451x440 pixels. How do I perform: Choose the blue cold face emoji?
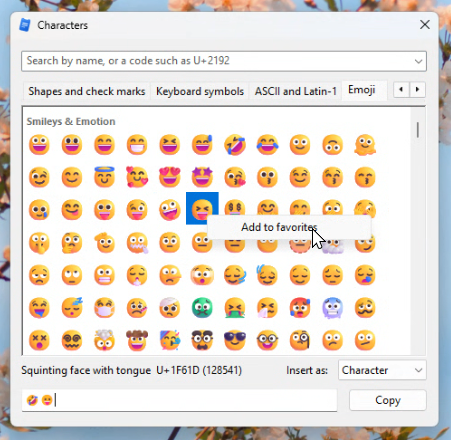[333, 307]
